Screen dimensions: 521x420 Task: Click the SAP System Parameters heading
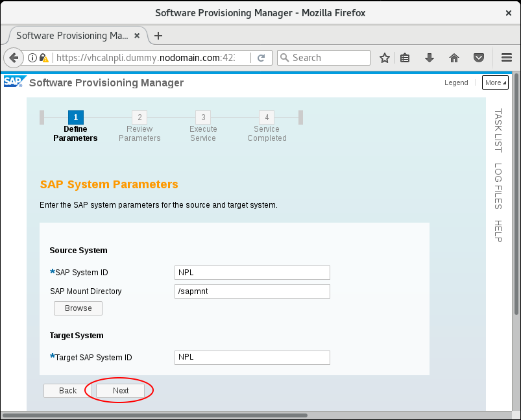click(109, 184)
